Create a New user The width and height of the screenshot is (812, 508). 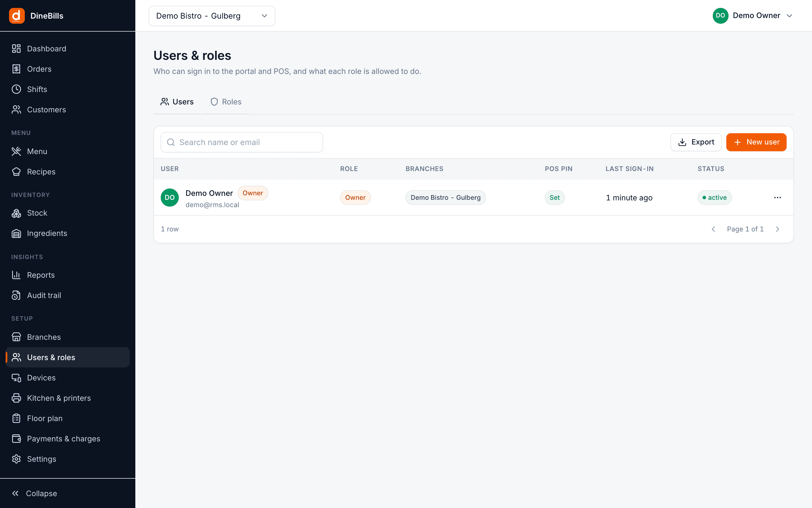[x=756, y=142]
